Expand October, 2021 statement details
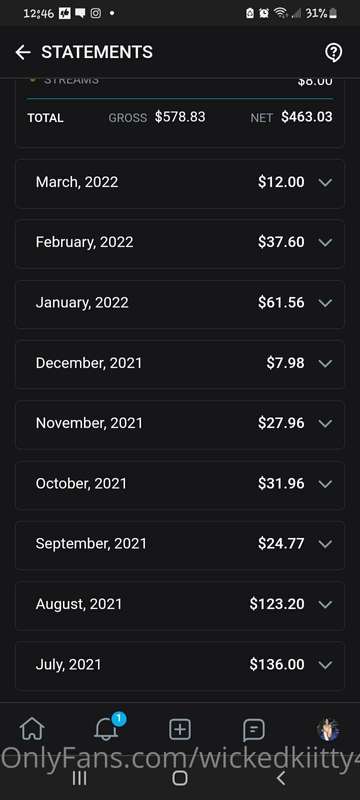 (x=180, y=484)
